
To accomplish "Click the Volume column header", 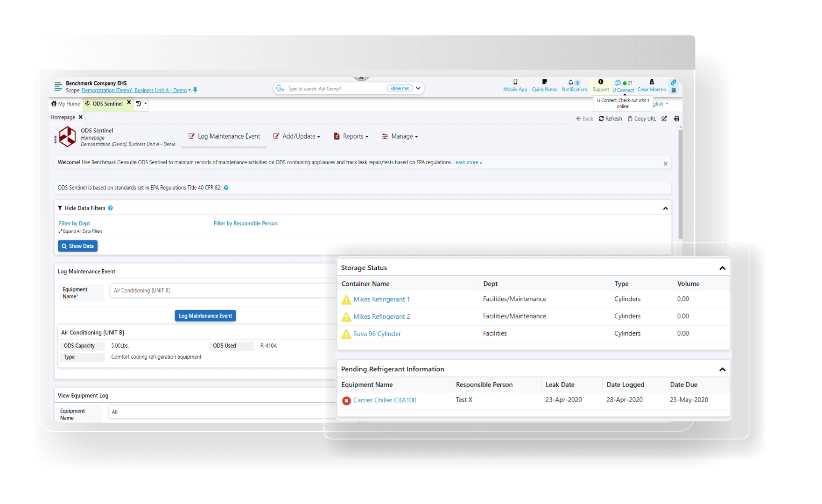I will [x=688, y=284].
